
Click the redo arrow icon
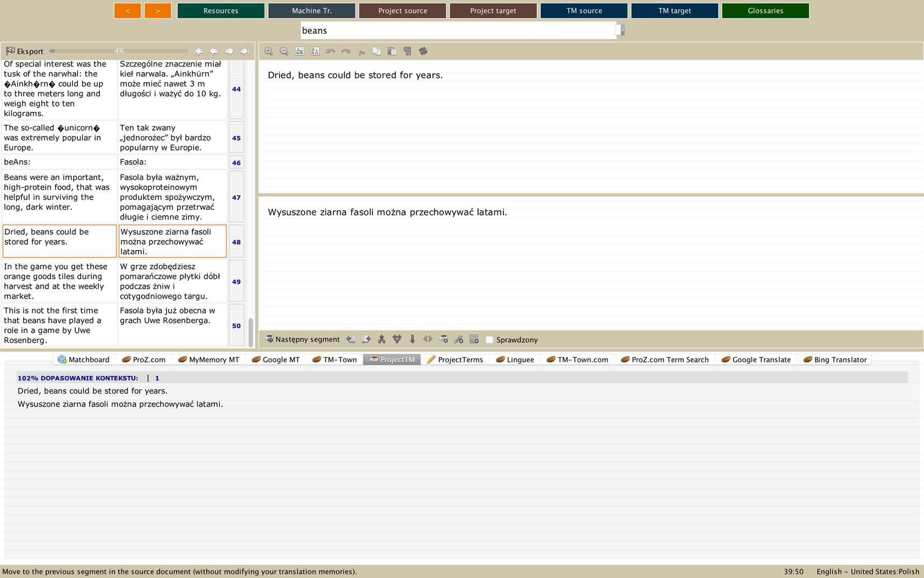pyautogui.click(x=346, y=51)
